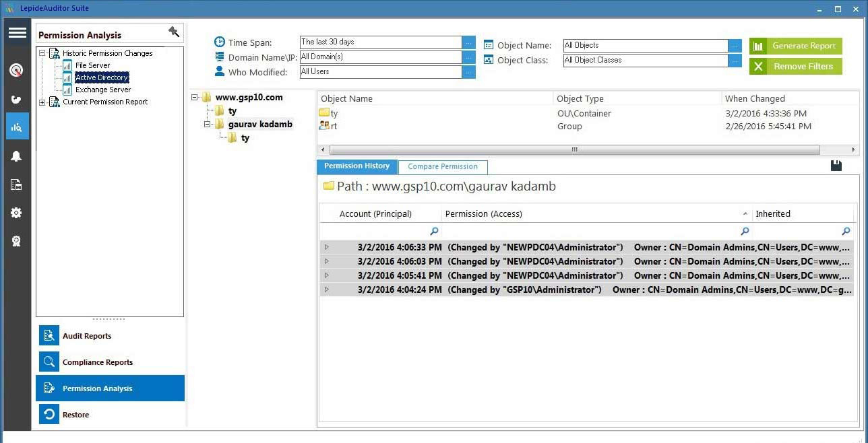Click the object list scrollbar left arrow

[x=323, y=149]
